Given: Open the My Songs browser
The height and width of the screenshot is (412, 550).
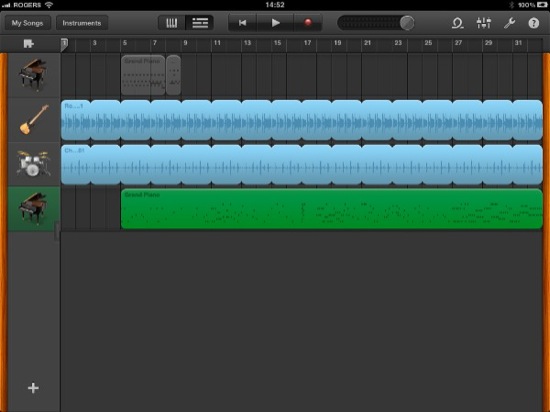Looking at the screenshot, I should pos(27,23).
